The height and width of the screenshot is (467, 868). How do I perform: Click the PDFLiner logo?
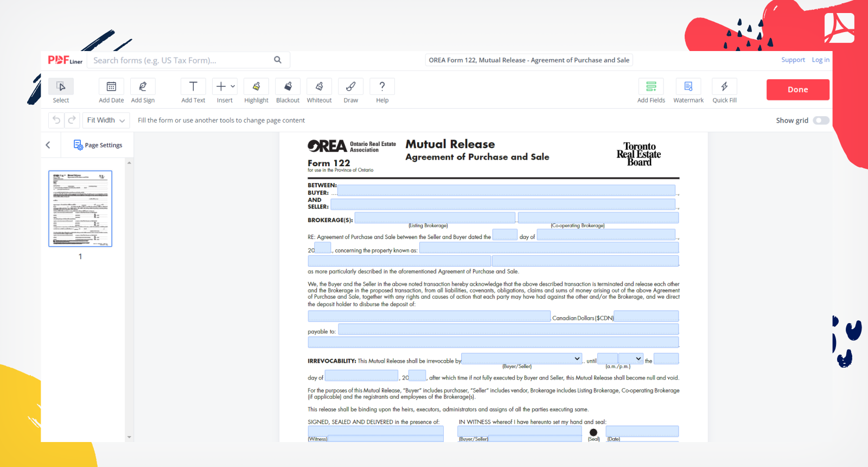[x=65, y=60]
